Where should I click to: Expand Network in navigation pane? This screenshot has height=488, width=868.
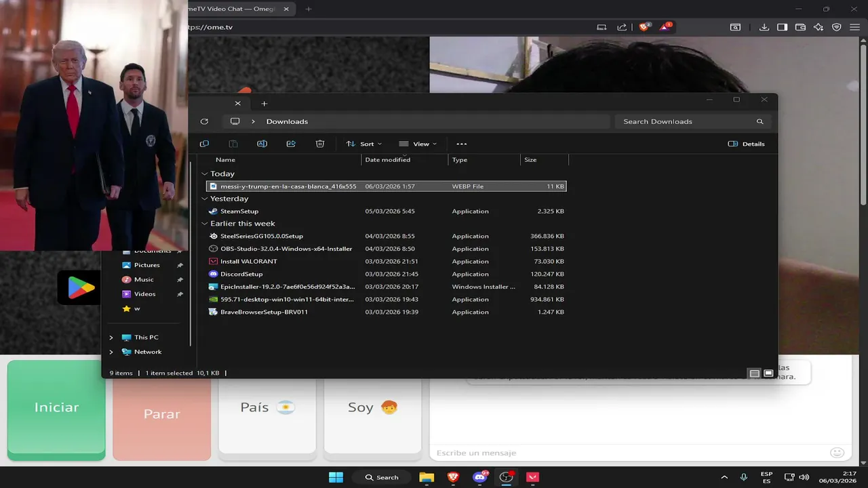(111, 352)
